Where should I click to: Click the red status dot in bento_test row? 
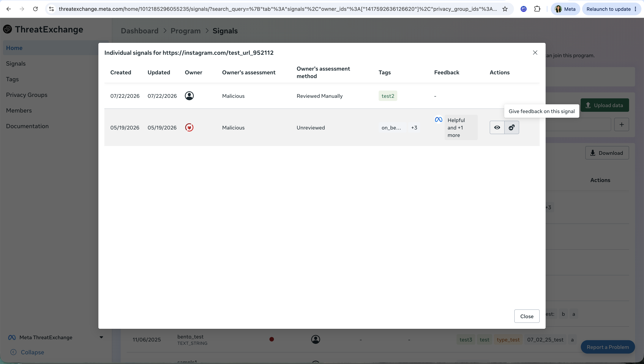[272, 339]
